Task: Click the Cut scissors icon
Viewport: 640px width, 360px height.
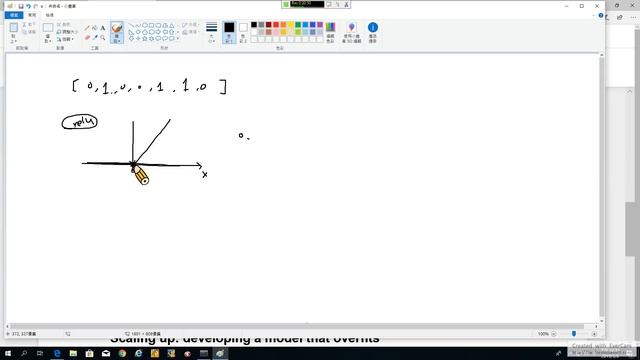Action: coord(24,25)
